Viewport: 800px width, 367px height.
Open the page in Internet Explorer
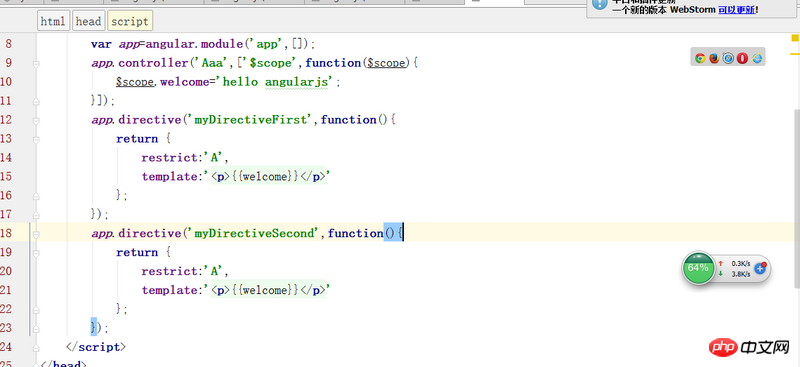757,58
